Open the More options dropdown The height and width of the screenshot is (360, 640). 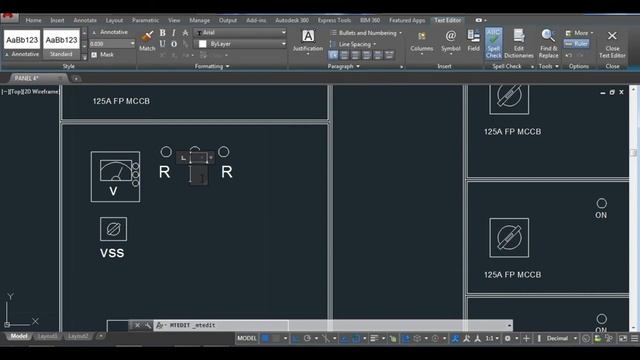pos(579,33)
